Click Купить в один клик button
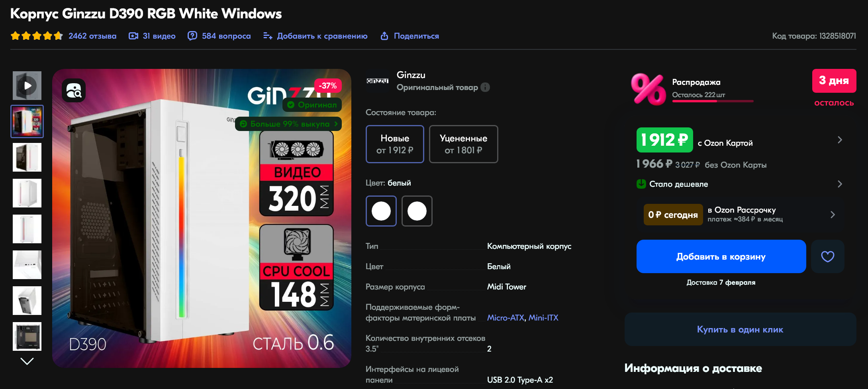This screenshot has width=868, height=389. coord(740,329)
